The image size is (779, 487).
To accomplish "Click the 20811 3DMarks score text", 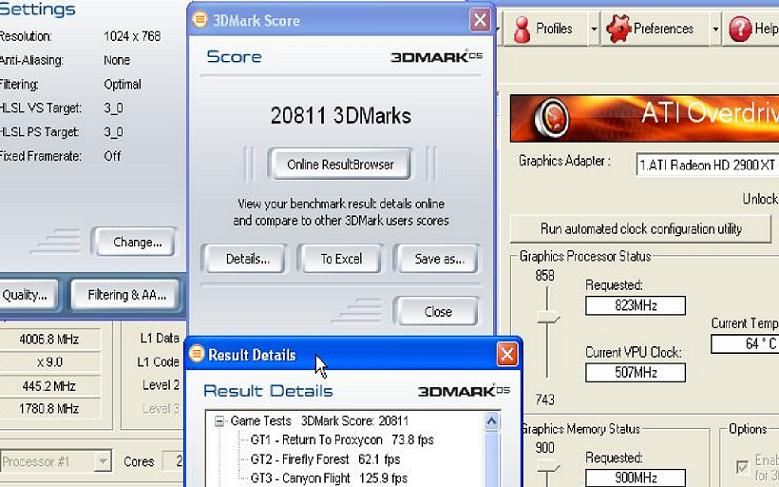I will (341, 116).
